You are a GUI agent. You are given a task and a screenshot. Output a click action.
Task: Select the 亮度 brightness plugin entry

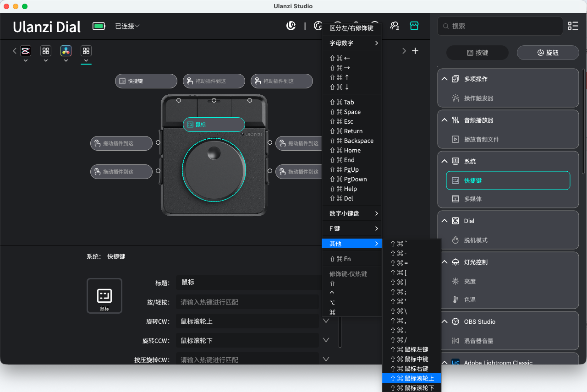pyautogui.click(x=508, y=281)
